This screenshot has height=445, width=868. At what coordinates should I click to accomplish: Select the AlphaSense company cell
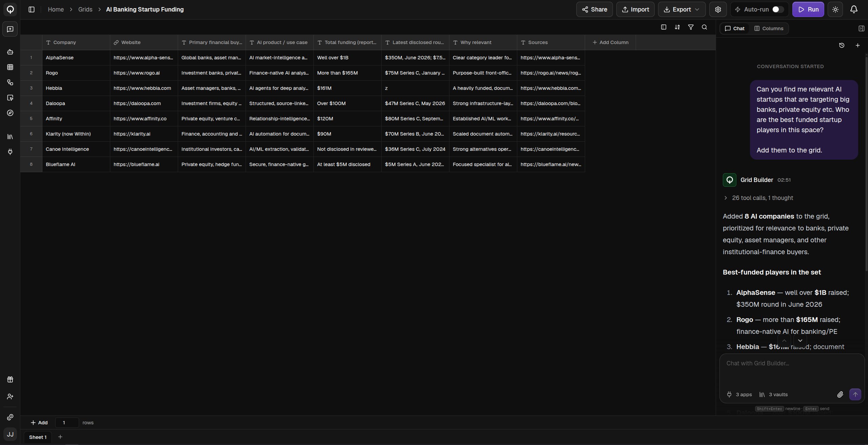(x=76, y=58)
